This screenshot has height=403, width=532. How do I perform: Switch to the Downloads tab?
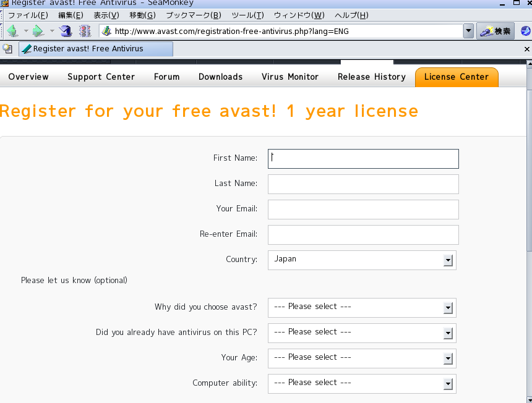click(x=220, y=77)
